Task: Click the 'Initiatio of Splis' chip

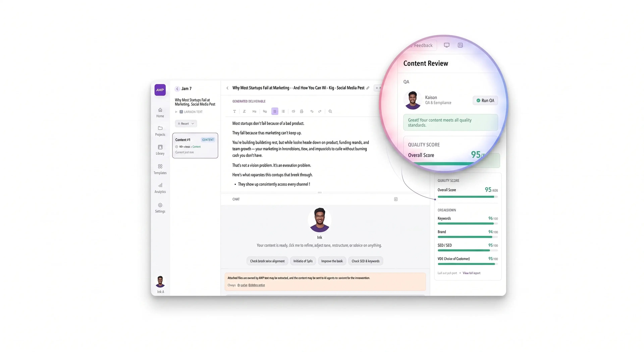Action: pyautogui.click(x=303, y=261)
